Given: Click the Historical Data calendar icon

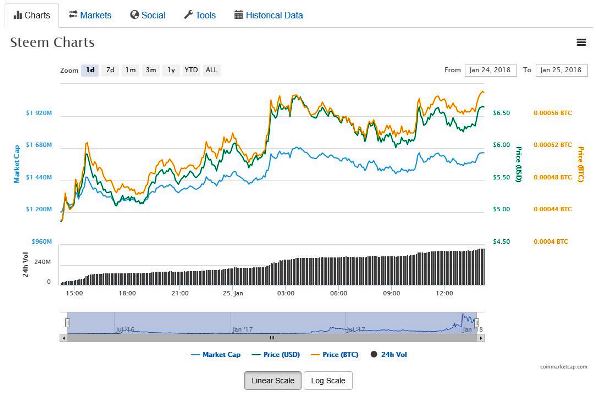Looking at the screenshot, I should 238,15.
